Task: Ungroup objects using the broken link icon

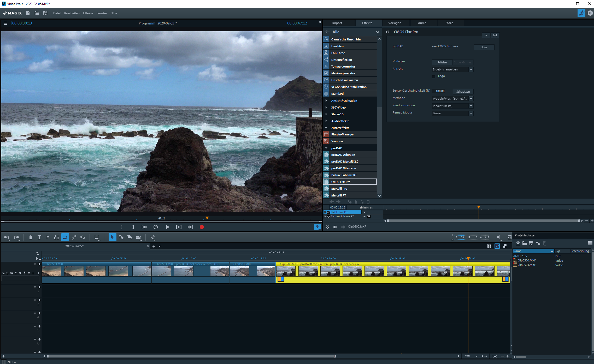Action: coord(83,237)
